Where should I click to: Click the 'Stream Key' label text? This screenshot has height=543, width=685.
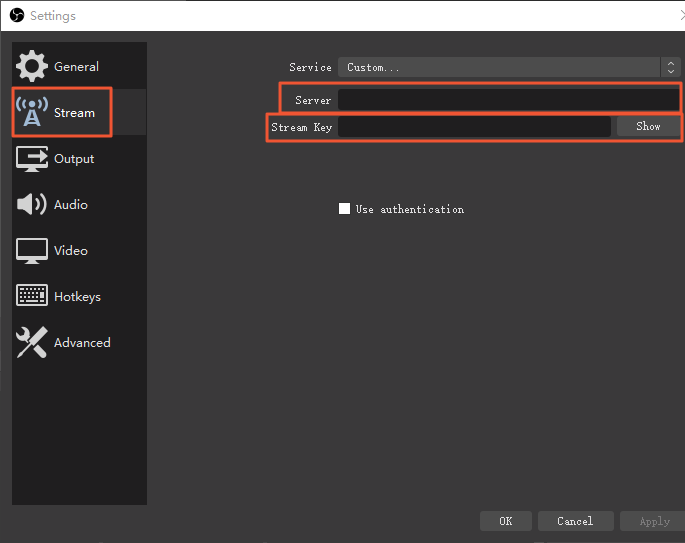point(301,127)
